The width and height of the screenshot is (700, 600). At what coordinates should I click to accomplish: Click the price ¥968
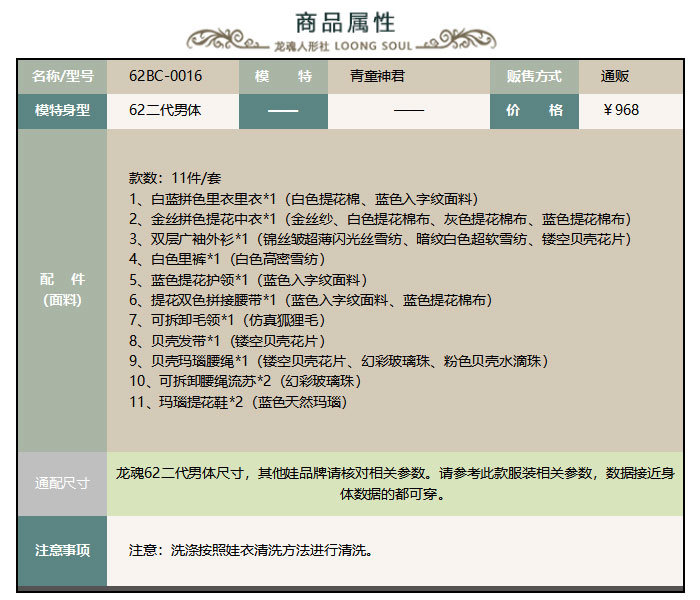[x=621, y=110]
